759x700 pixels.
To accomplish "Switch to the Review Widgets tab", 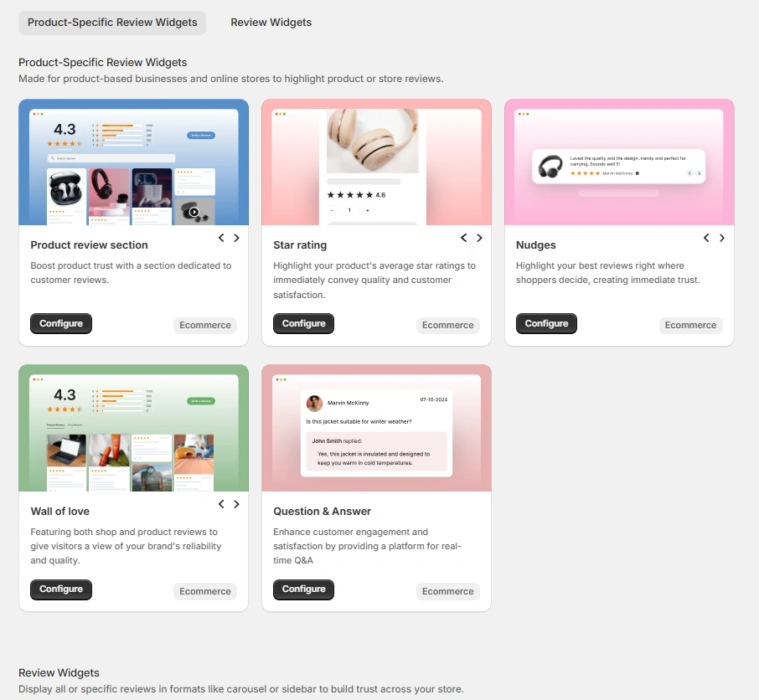I will pyautogui.click(x=271, y=23).
